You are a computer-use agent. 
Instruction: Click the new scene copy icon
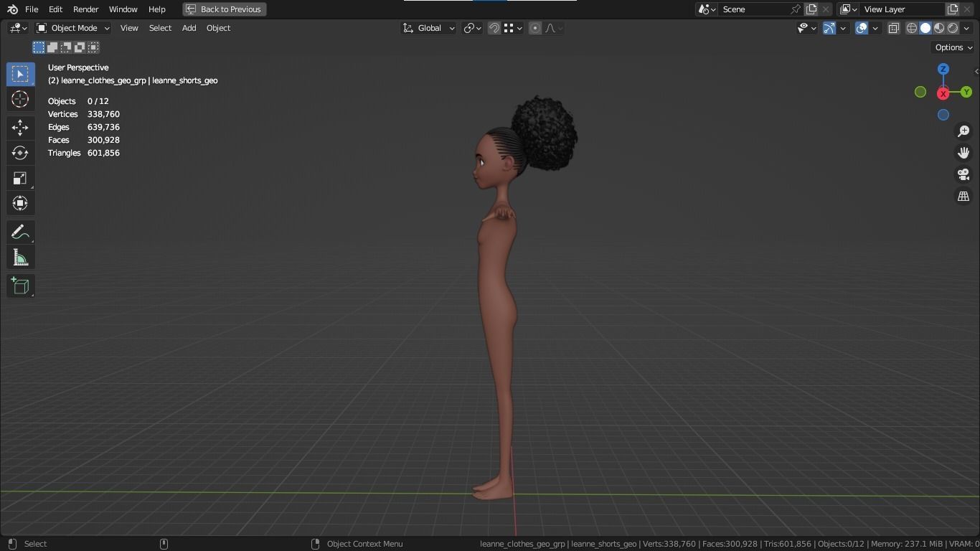tap(811, 9)
